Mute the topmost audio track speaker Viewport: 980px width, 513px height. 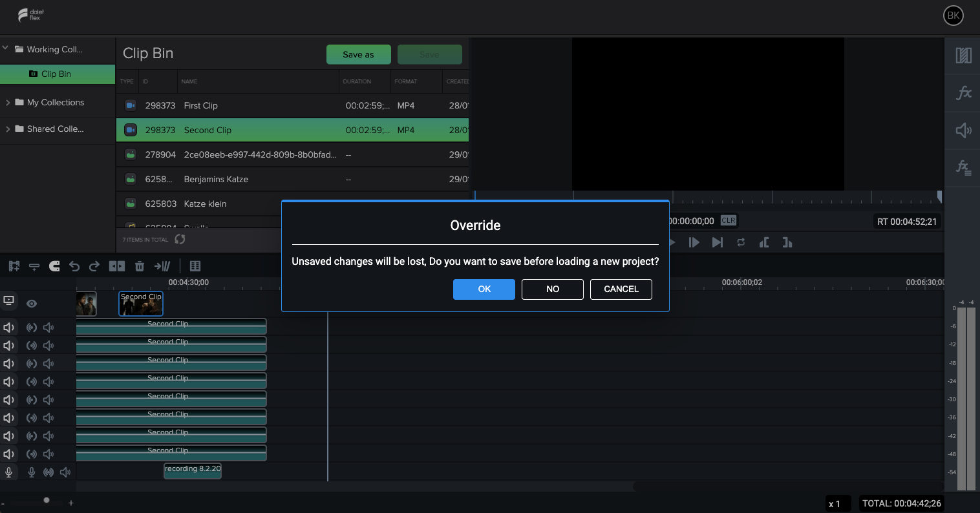coord(9,328)
